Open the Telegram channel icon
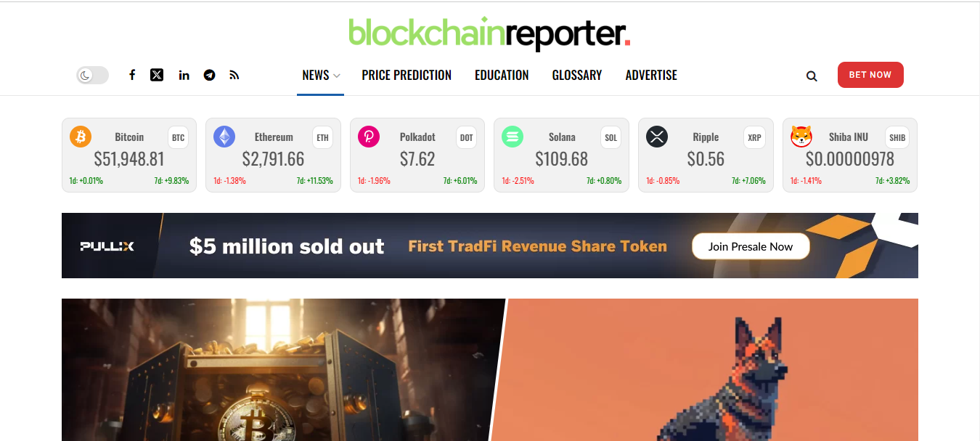 [x=210, y=75]
